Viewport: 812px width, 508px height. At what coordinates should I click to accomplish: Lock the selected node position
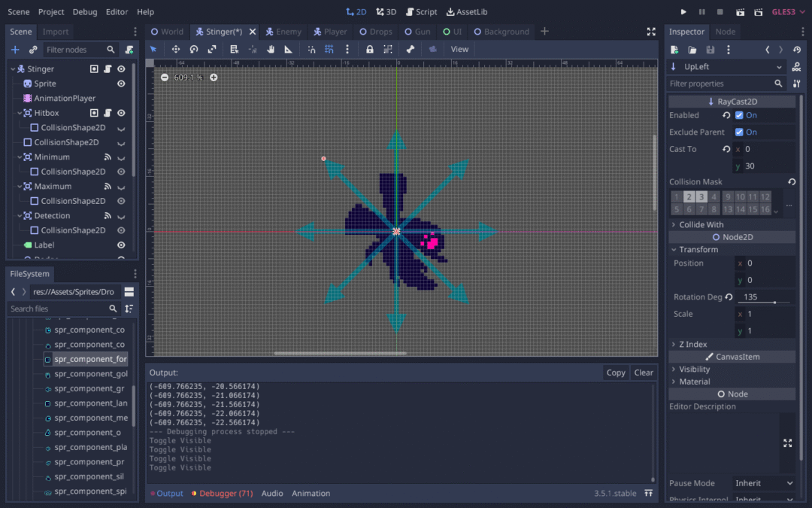coord(369,49)
